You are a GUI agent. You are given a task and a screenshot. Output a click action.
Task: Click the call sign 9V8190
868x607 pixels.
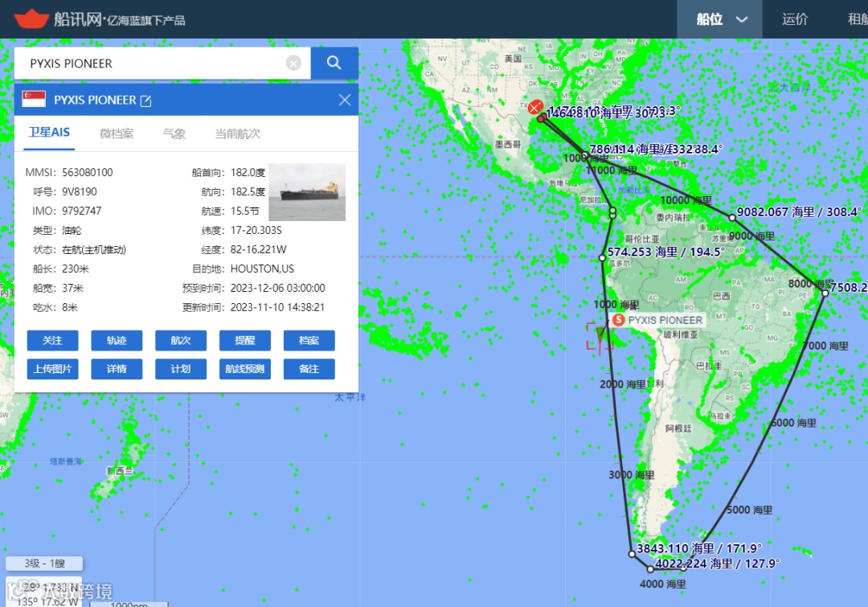(x=80, y=191)
